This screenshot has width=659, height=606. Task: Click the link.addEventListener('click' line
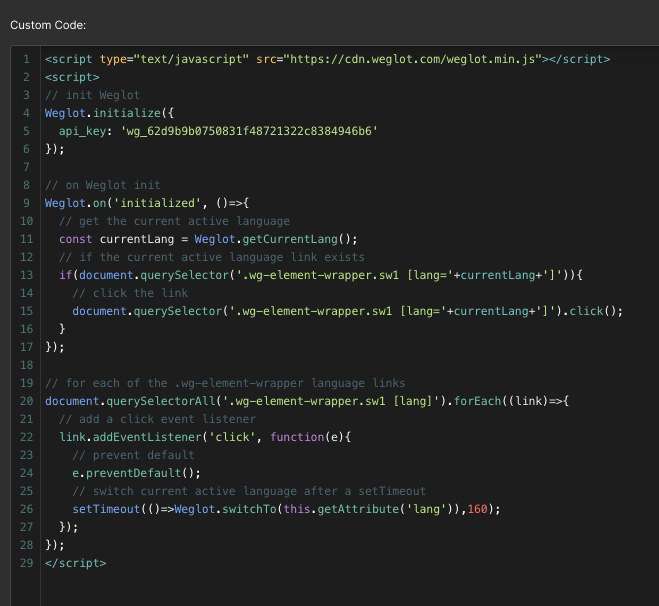coord(205,437)
